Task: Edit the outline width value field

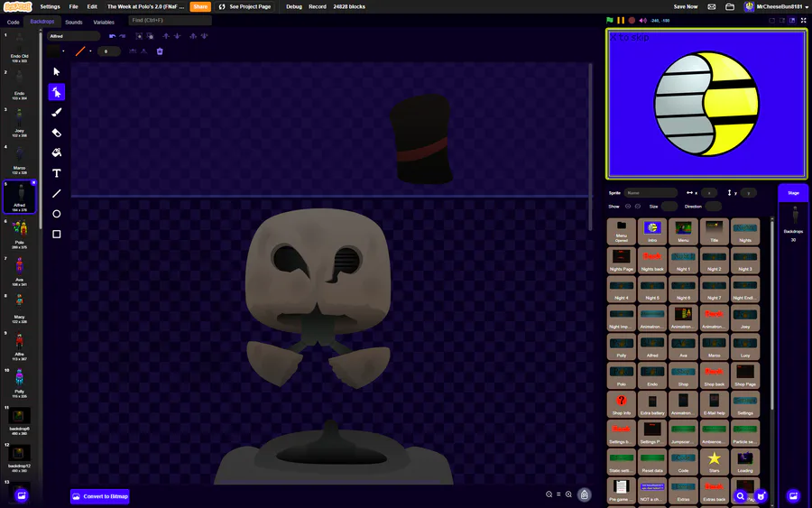Action: pyautogui.click(x=109, y=51)
